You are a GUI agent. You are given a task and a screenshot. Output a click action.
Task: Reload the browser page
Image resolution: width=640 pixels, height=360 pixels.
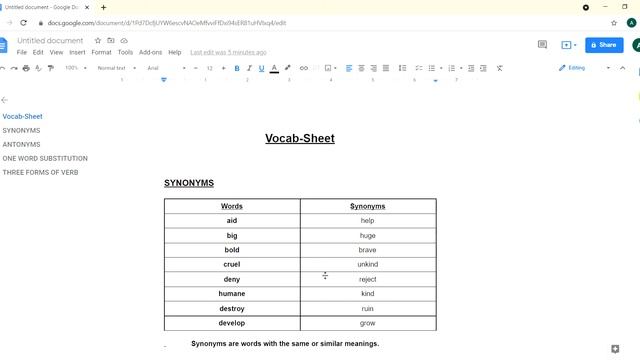[23, 23]
